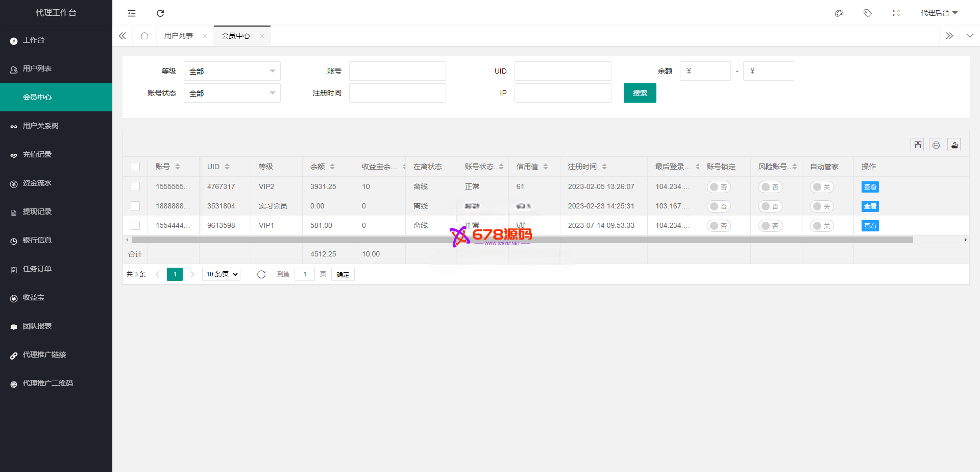980x472 pixels.
Task: Click 查看 for account 1554444
Action: click(x=870, y=226)
